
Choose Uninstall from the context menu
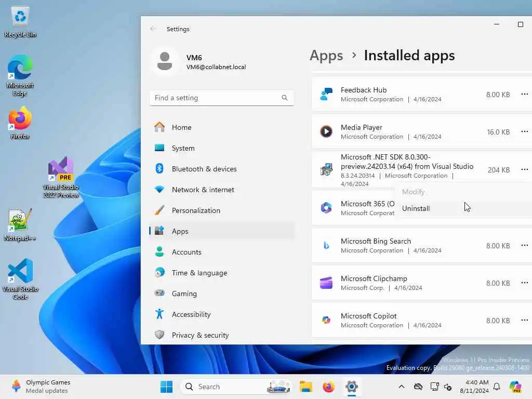[x=463, y=208]
